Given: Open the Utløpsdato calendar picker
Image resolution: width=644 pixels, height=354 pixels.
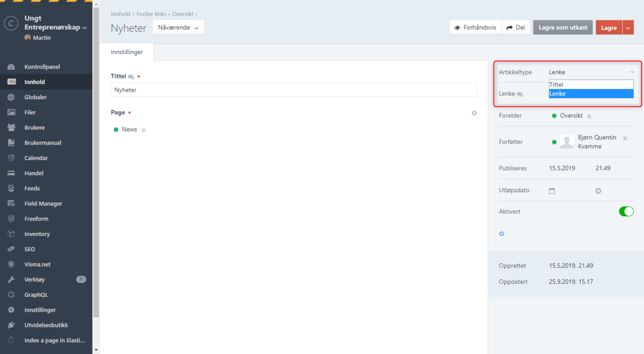Looking at the screenshot, I should point(552,191).
